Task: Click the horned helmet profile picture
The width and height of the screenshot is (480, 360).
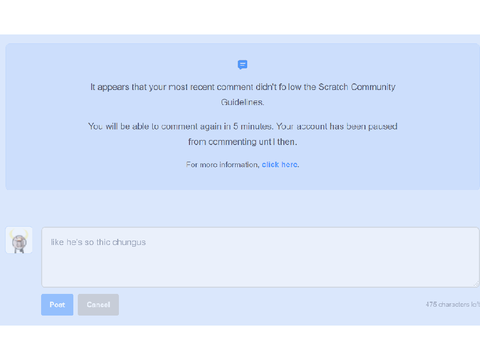Action: tap(19, 240)
